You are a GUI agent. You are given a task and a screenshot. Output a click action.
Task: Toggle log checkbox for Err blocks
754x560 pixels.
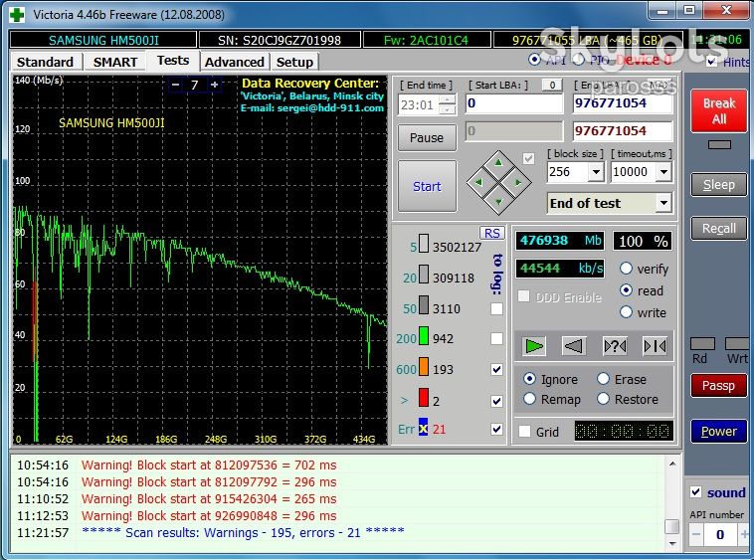(496, 429)
